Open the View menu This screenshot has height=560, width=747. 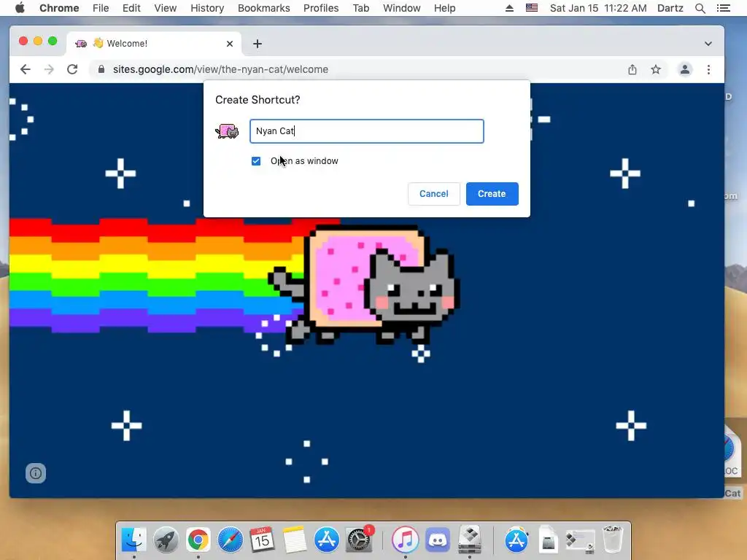click(166, 8)
